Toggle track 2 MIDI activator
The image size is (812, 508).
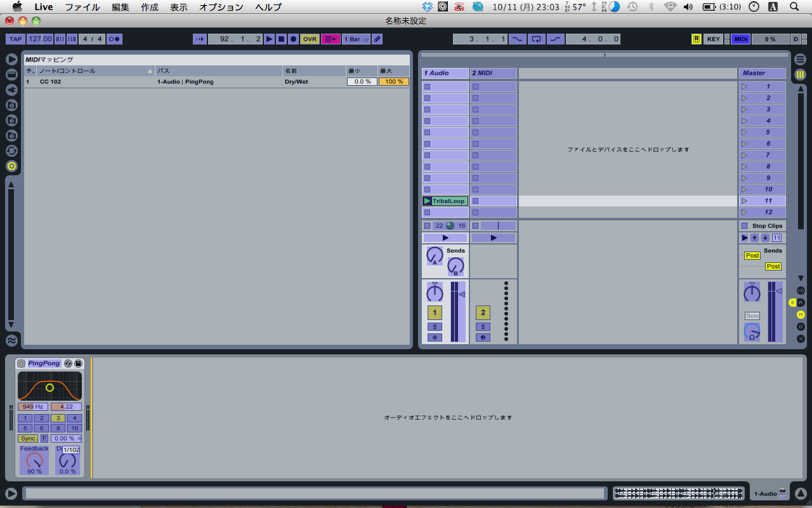[x=483, y=312]
